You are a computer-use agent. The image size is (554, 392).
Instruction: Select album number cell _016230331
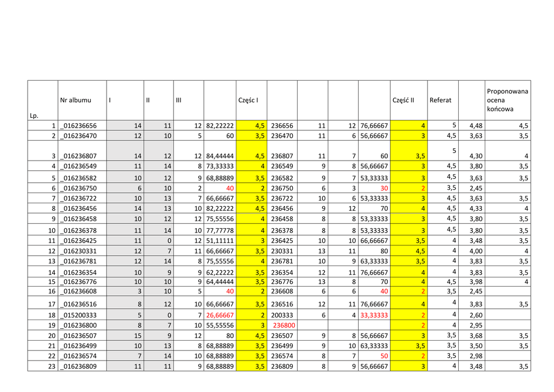point(79,251)
